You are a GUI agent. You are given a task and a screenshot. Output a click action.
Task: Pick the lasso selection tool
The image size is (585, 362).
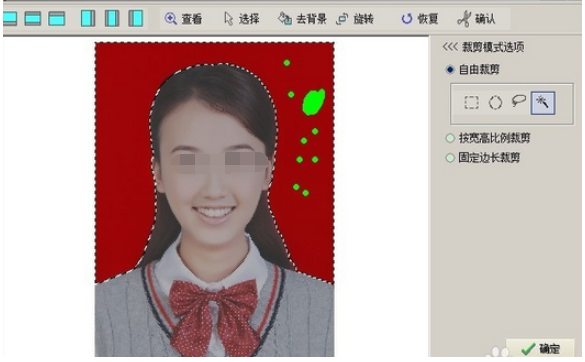coord(519,101)
